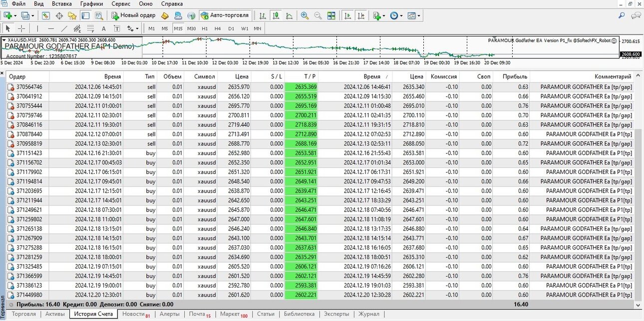Toggle chart shift

point(361,15)
